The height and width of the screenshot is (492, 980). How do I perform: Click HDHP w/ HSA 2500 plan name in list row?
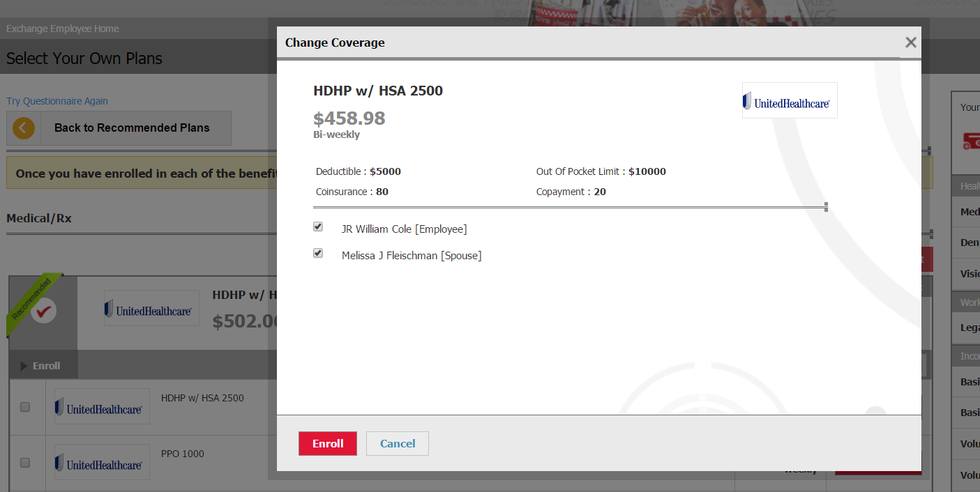pyautogui.click(x=202, y=398)
